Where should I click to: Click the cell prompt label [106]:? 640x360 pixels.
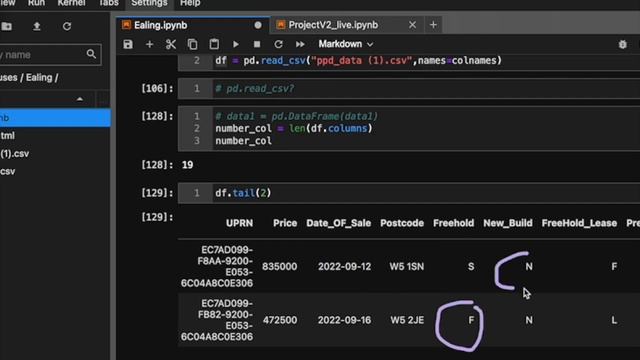157,88
